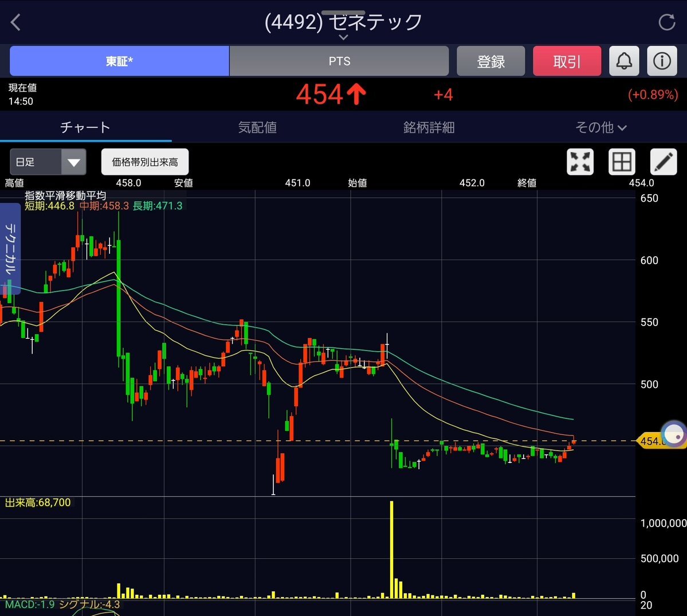Tap the +0.89% change percentage
Viewport: 687px width, 616px height.
tap(653, 95)
